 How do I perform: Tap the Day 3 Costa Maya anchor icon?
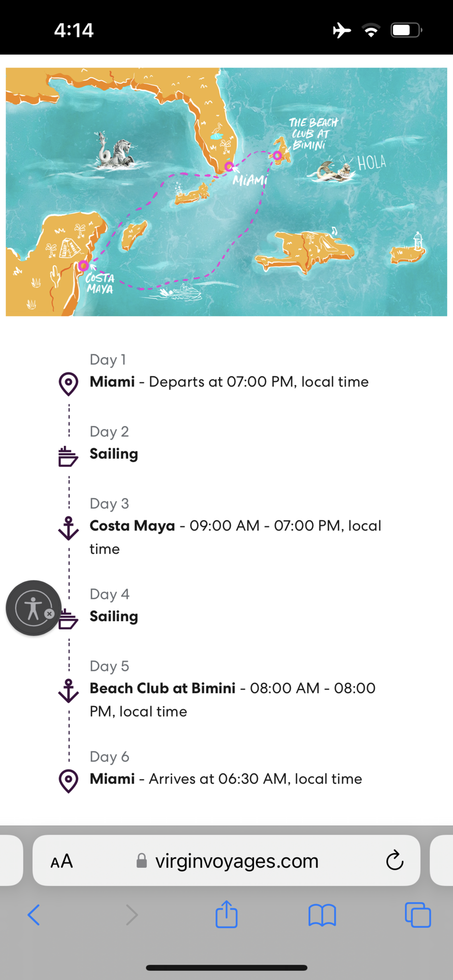(x=68, y=528)
